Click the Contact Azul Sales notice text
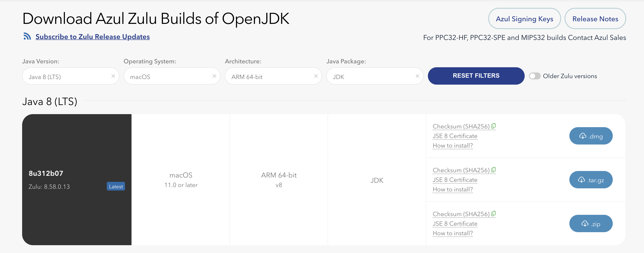This screenshot has height=253, width=644. [524, 38]
